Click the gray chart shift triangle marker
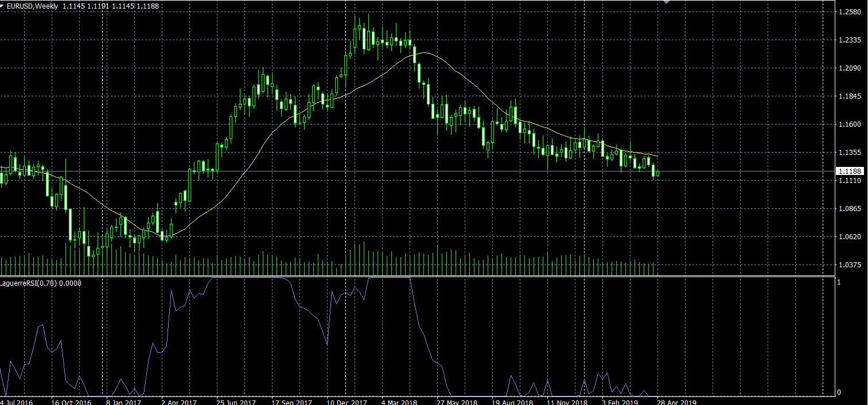Screen dimensions: 868x405 (666, 2)
